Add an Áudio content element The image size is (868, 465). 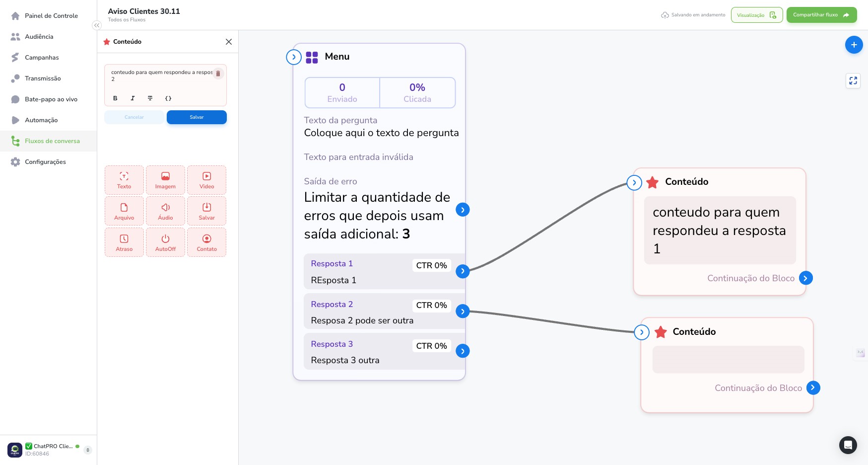click(x=165, y=211)
